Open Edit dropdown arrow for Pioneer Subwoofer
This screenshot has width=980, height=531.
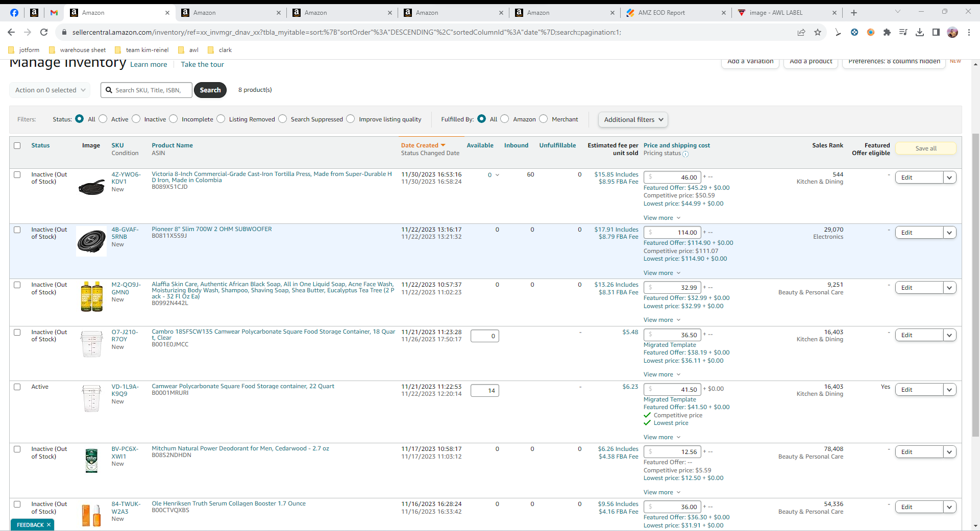tap(950, 233)
